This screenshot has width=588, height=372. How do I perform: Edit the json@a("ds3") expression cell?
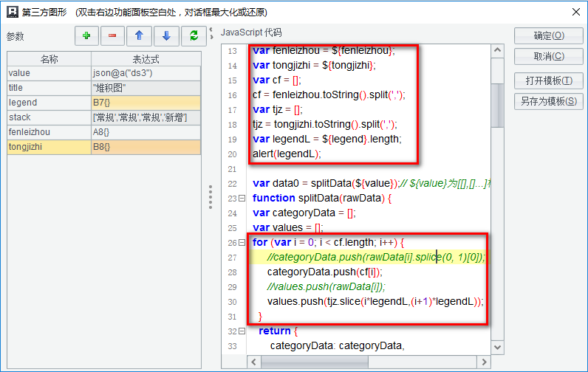pyautogui.click(x=146, y=73)
